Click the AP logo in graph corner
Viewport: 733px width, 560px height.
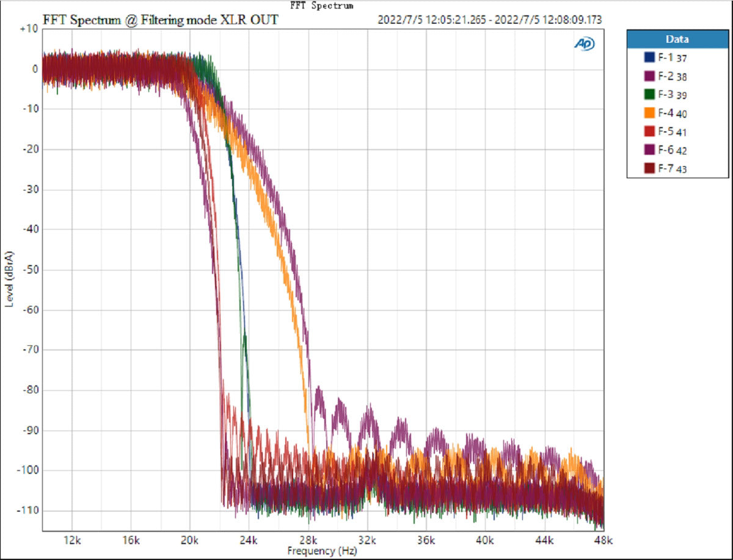click(585, 43)
